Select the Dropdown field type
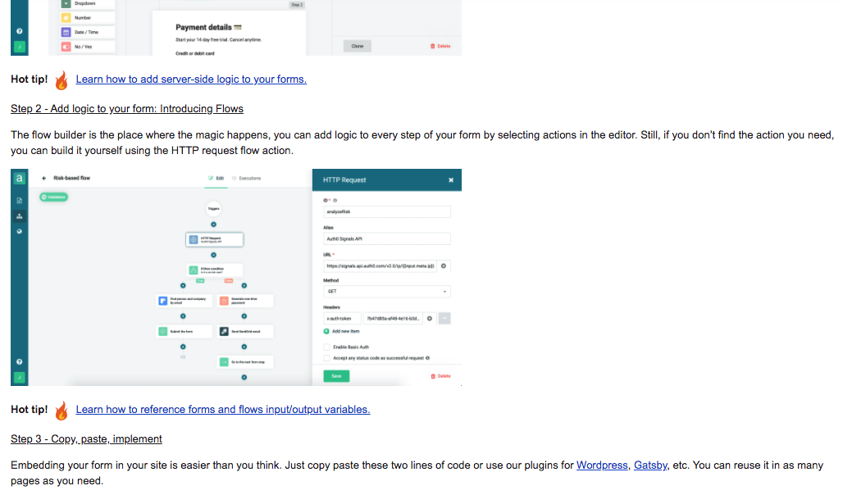The image size is (843, 504). point(87,4)
